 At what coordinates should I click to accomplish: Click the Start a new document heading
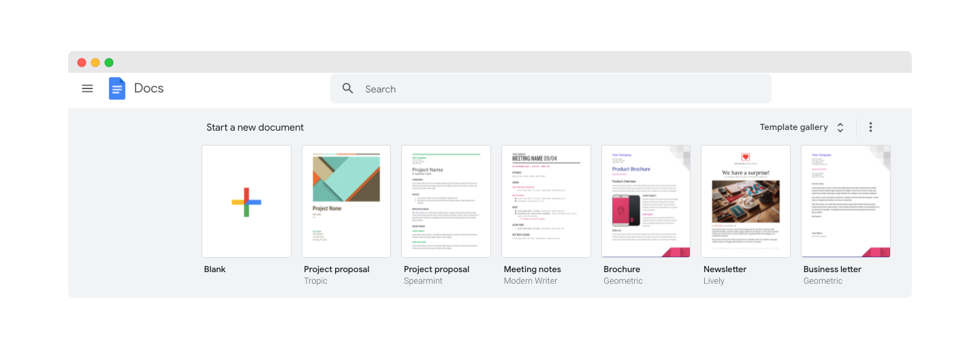(255, 127)
